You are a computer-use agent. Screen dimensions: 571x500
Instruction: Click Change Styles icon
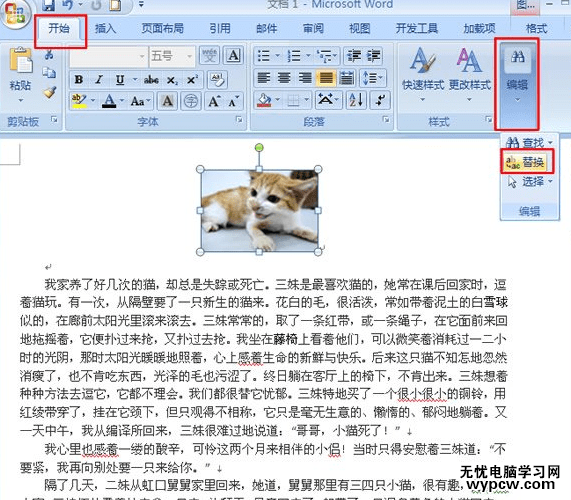[470, 75]
